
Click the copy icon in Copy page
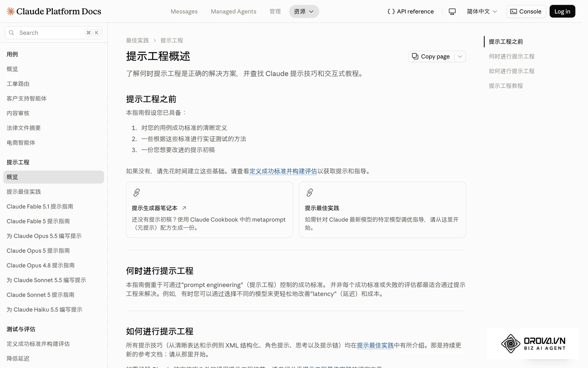point(415,56)
